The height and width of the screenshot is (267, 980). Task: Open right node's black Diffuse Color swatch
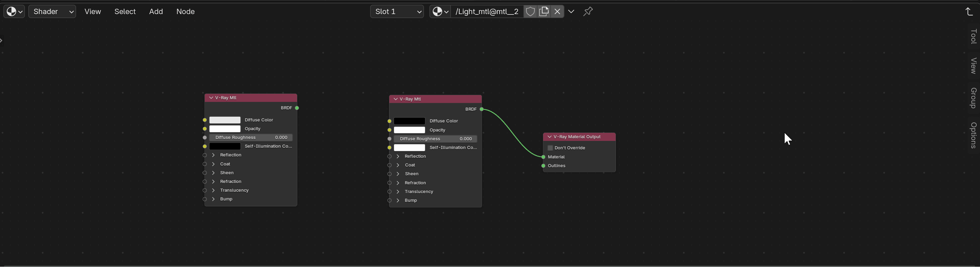point(410,121)
